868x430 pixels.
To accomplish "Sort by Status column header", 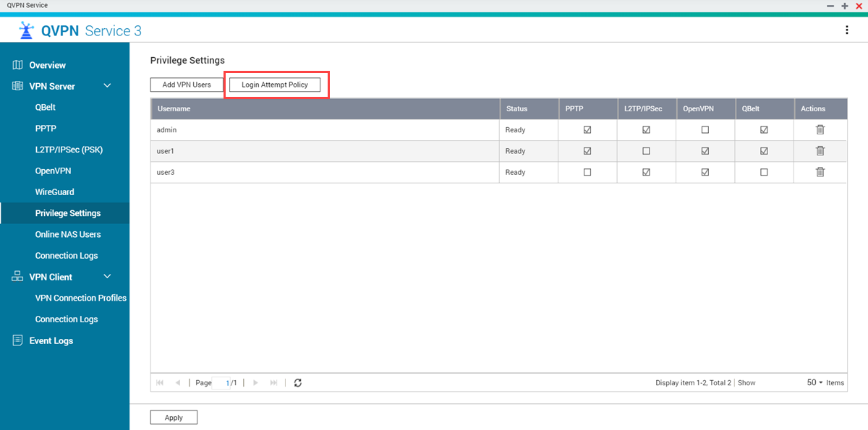I will [x=529, y=108].
